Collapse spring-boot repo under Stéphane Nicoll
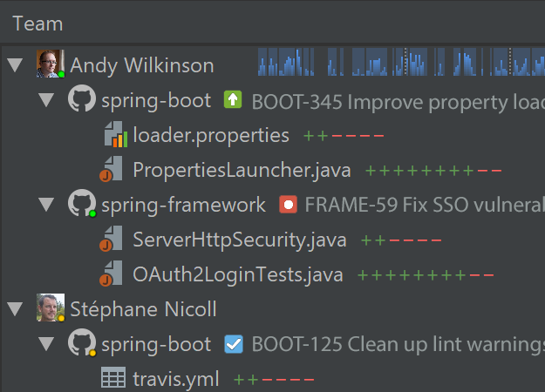 pyautogui.click(x=46, y=344)
